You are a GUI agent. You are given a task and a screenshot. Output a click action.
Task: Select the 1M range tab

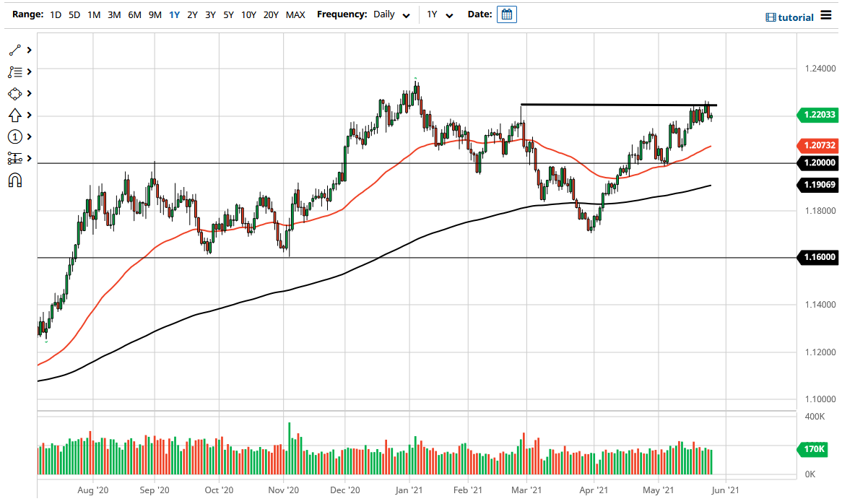(93, 14)
